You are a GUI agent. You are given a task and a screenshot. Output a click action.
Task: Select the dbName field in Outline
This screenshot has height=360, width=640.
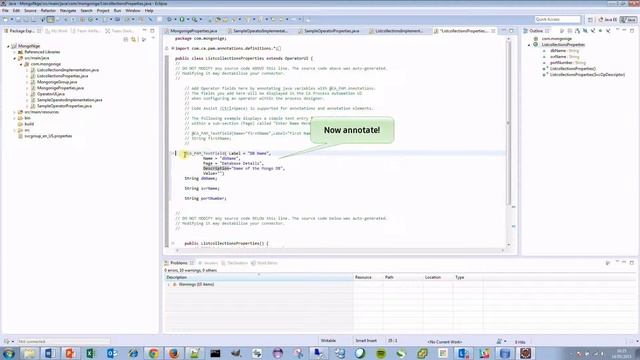564,51
